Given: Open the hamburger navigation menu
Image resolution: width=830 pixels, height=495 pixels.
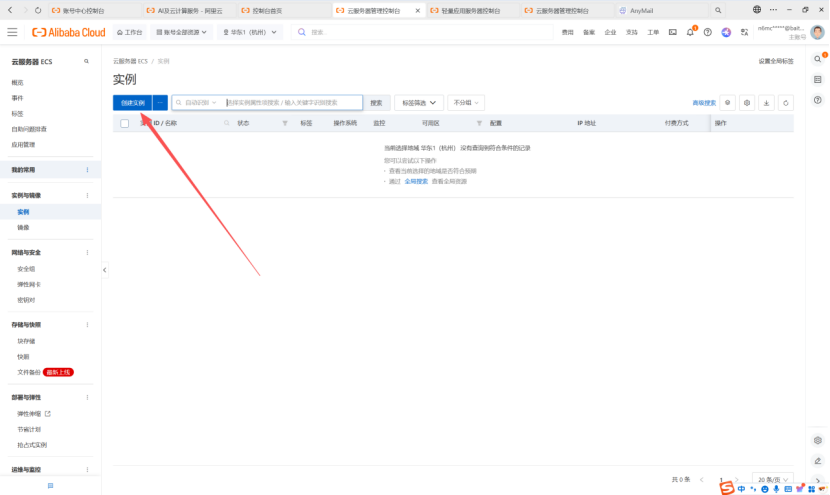Looking at the screenshot, I should [12, 32].
